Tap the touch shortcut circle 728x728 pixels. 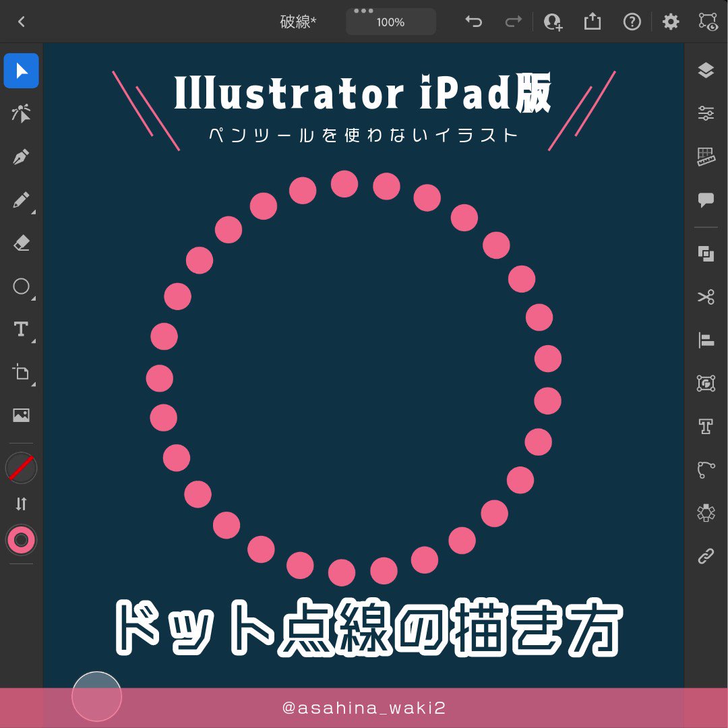pyautogui.click(x=96, y=696)
